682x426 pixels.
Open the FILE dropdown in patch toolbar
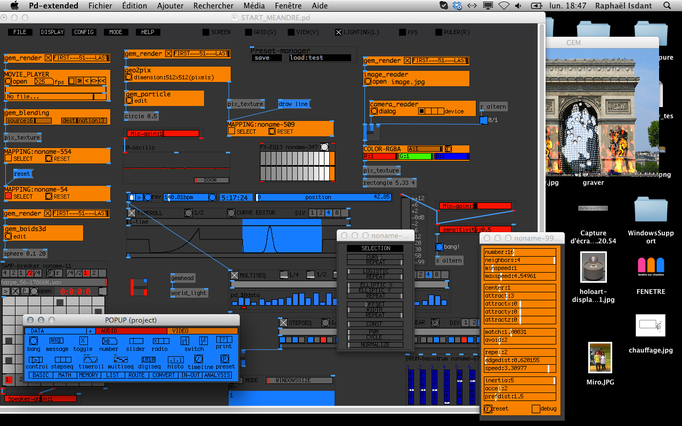[x=20, y=32]
